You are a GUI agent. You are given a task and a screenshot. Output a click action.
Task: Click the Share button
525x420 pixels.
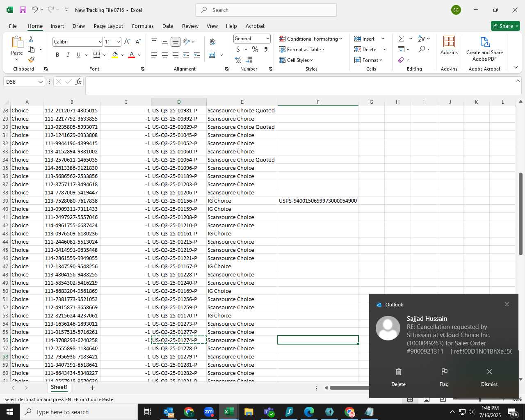[x=505, y=26]
